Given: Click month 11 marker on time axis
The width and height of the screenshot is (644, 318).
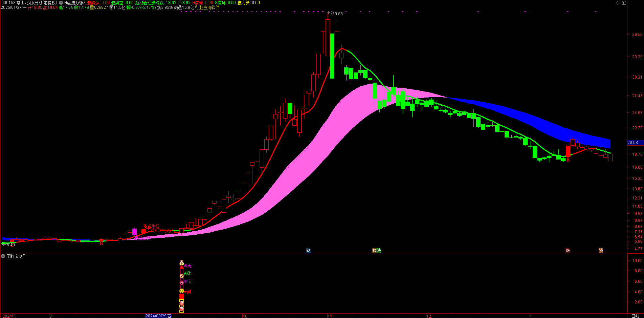Looking at the screenshot, I should (330, 316).
